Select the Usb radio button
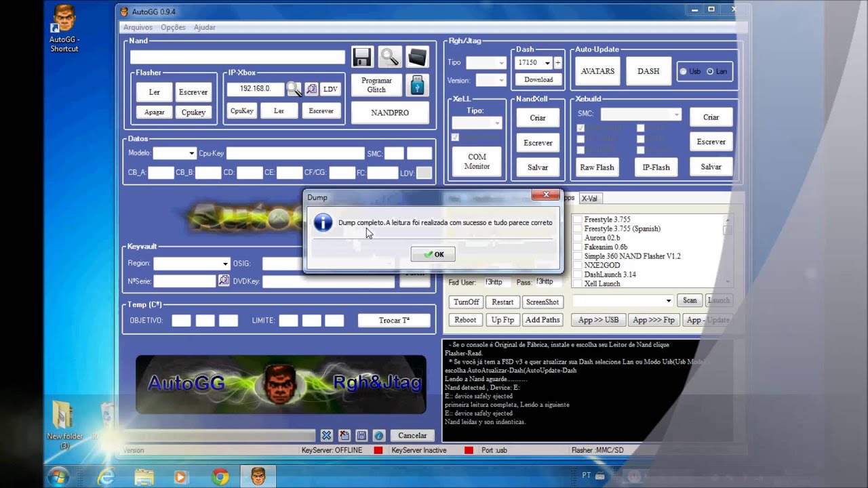Viewport: 868px width, 488px height. pyautogui.click(x=683, y=71)
